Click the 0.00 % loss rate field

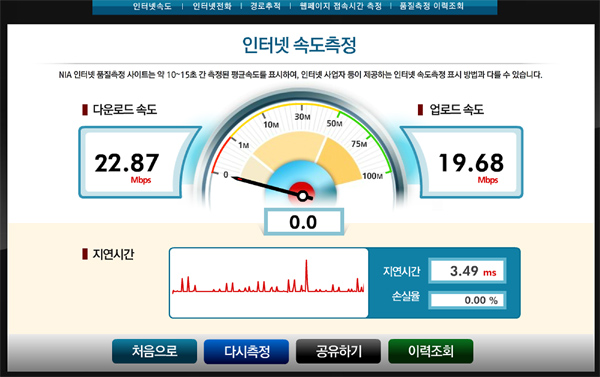coord(467,300)
